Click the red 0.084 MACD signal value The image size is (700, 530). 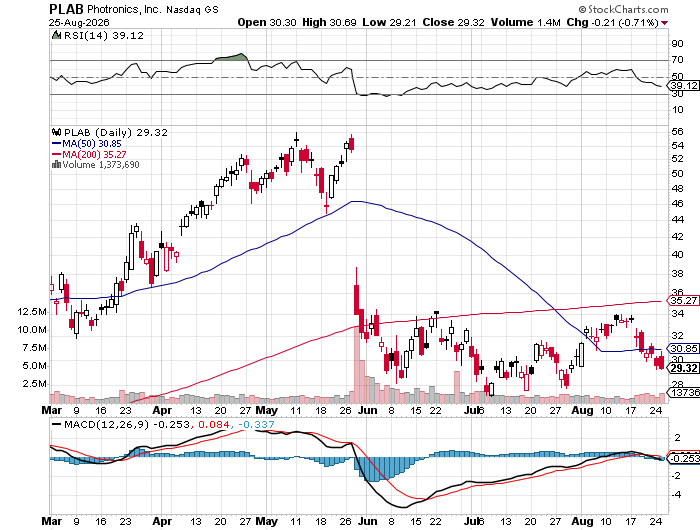(214, 425)
